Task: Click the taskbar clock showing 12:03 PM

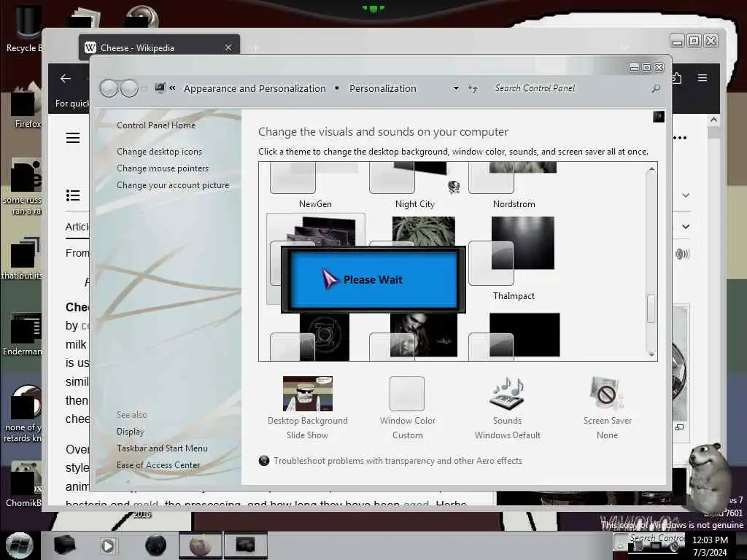Action: [710, 545]
